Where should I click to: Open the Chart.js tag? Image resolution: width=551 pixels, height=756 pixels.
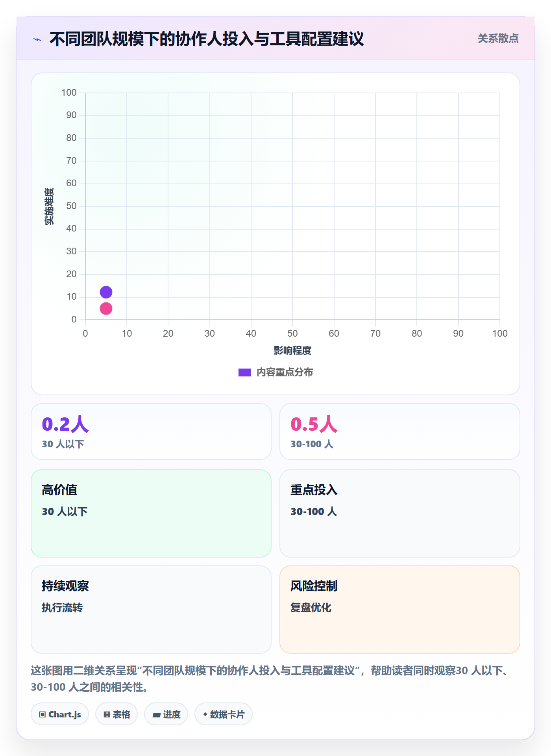(60, 714)
